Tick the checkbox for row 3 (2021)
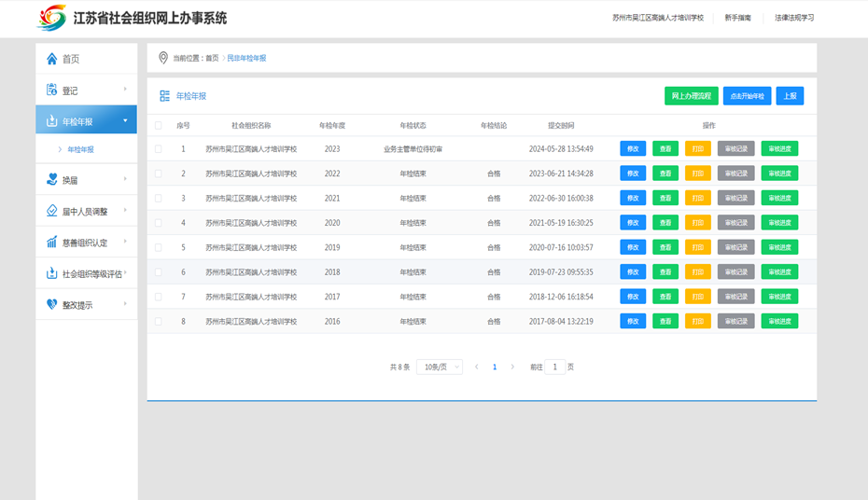This screenshot has height=500, width=868. 159,198
